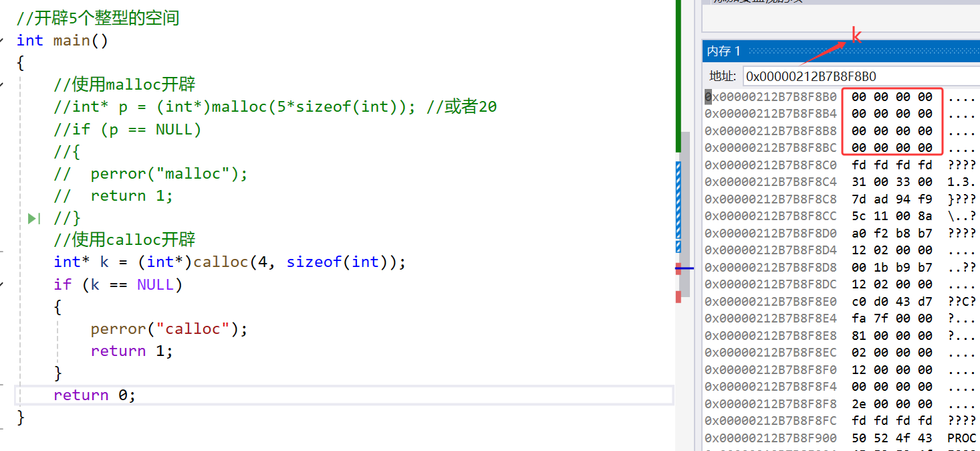This screenshot has height=451, width=980.
Task: Click memory row address 0x00000212B7B8F8BC
Action: tap(771, 148)
